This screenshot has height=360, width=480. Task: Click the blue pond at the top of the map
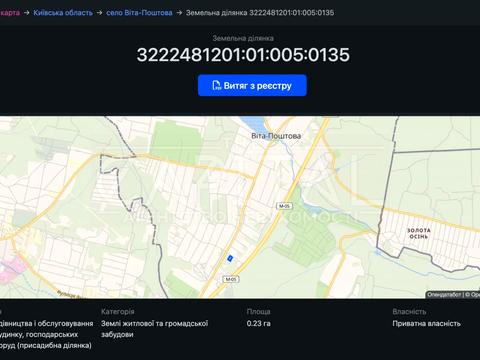click(254, 124)
